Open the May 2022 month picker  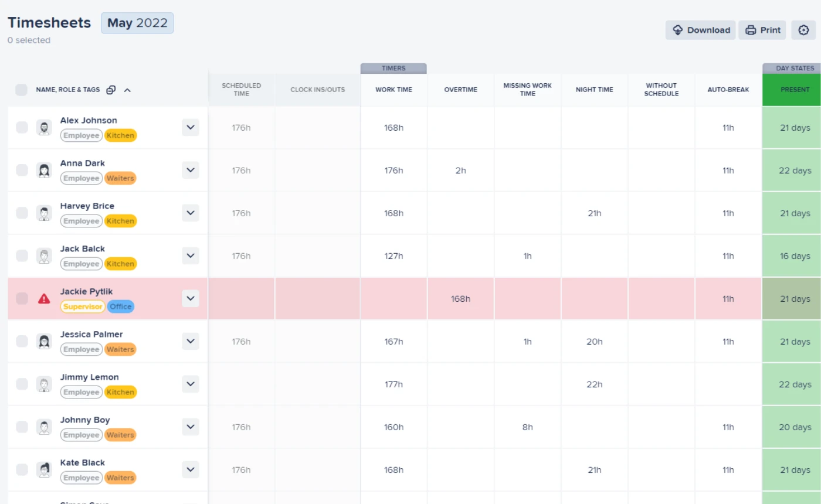pos(137,23)
